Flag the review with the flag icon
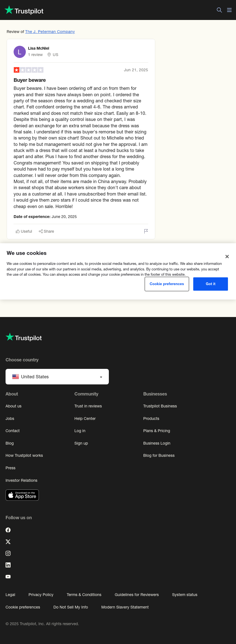 146,231
